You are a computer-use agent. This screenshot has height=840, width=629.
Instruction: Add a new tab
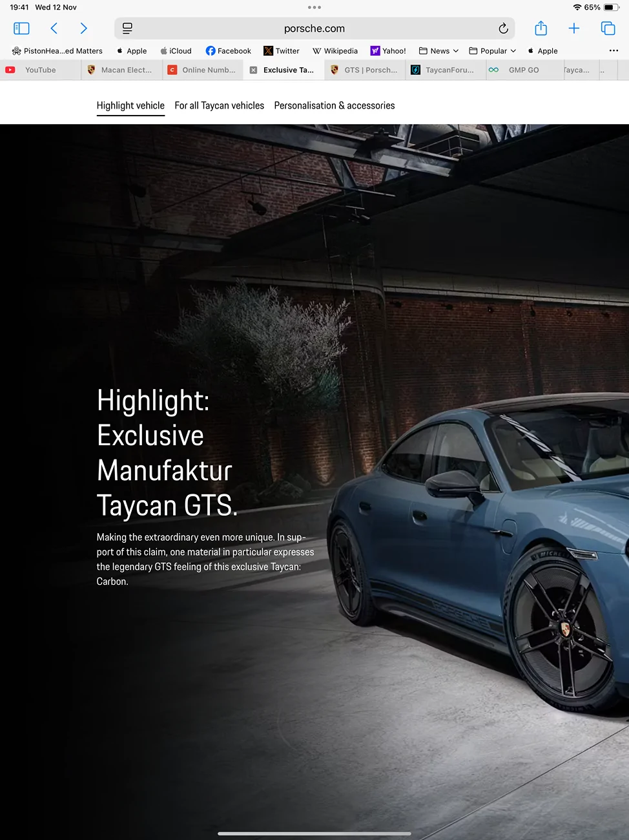click(573, 28)
